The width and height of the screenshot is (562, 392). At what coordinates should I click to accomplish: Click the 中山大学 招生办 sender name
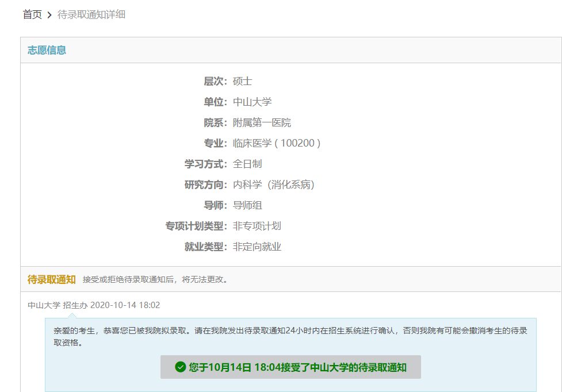(x=58, y=305)
